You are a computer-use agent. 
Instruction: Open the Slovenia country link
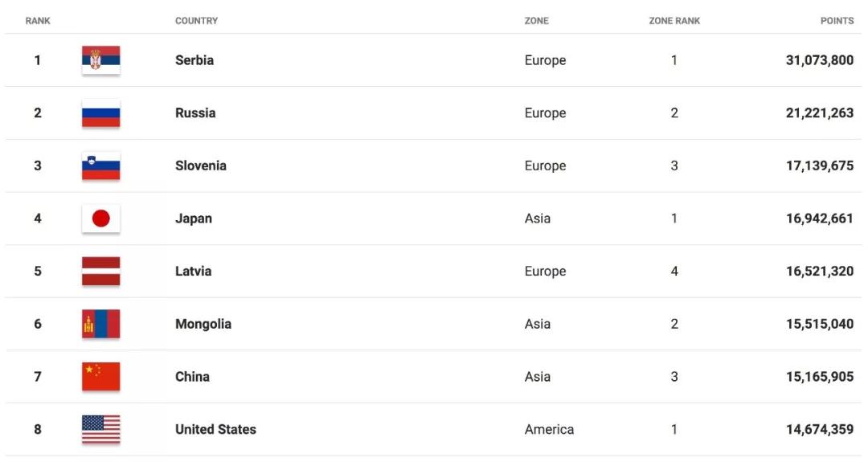[201, 166]
